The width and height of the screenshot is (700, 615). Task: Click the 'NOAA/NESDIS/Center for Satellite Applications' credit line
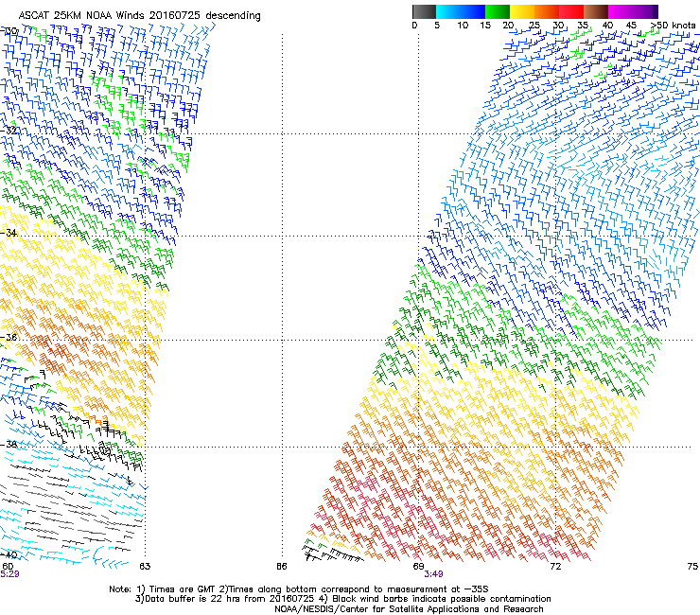[x=409, y=609]
